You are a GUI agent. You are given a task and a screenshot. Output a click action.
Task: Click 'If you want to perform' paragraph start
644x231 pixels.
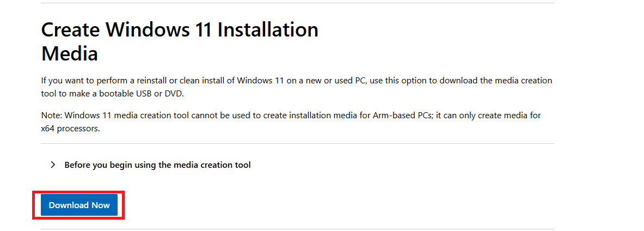point(82,81)
